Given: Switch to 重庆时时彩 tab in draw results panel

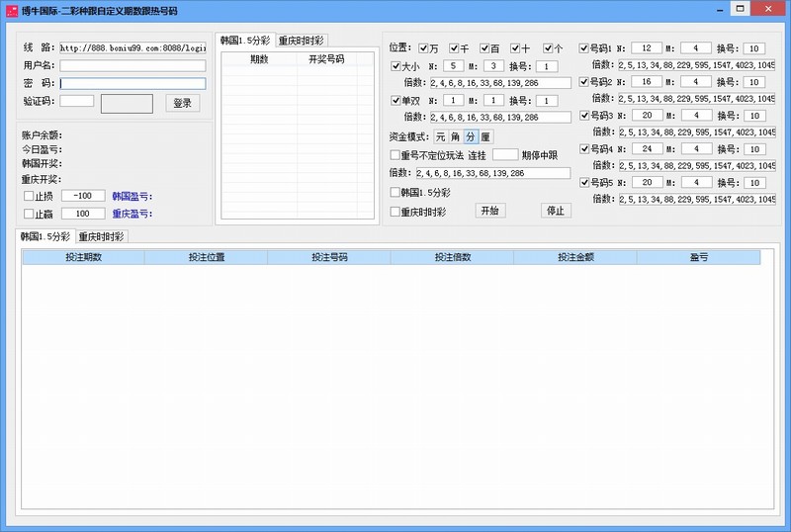Looking at the screenshot, I should [x=301, y=41].
